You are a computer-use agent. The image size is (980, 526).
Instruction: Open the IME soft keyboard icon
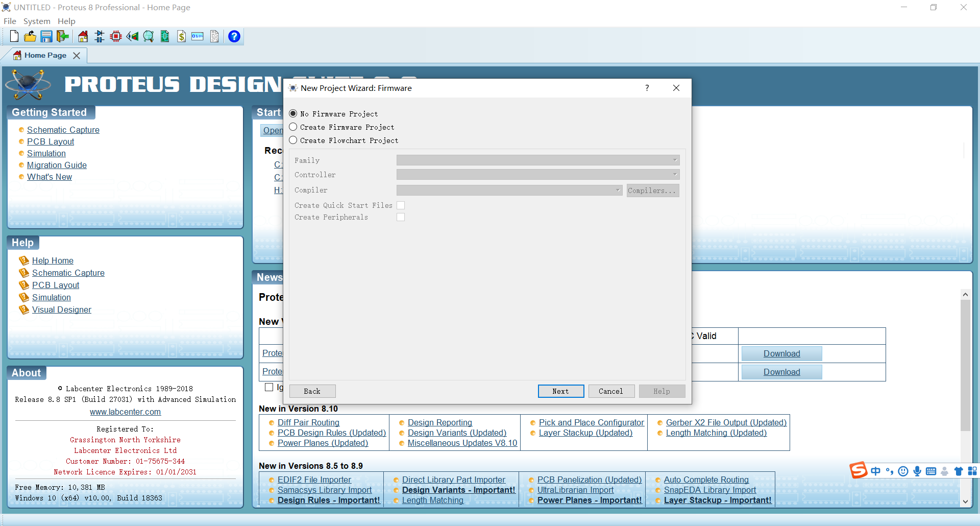tap(931, 471)
